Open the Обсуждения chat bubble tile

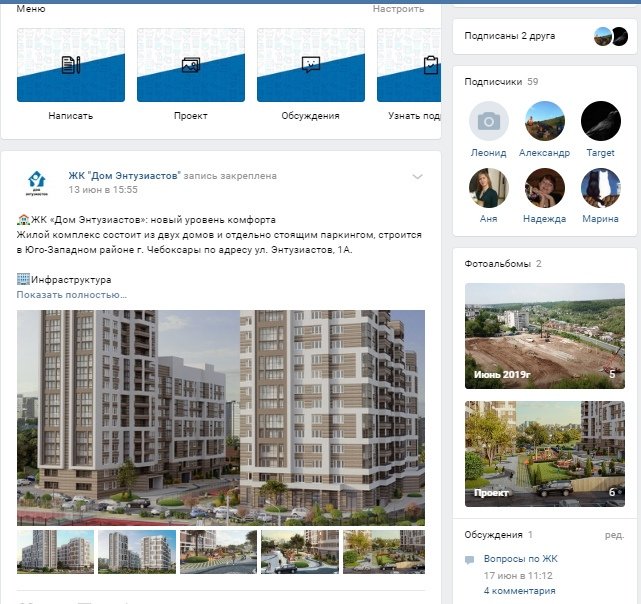pos(311,65)
